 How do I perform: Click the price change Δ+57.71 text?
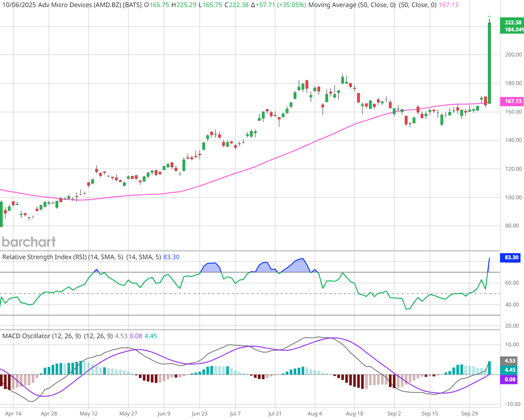pos(263,5)
